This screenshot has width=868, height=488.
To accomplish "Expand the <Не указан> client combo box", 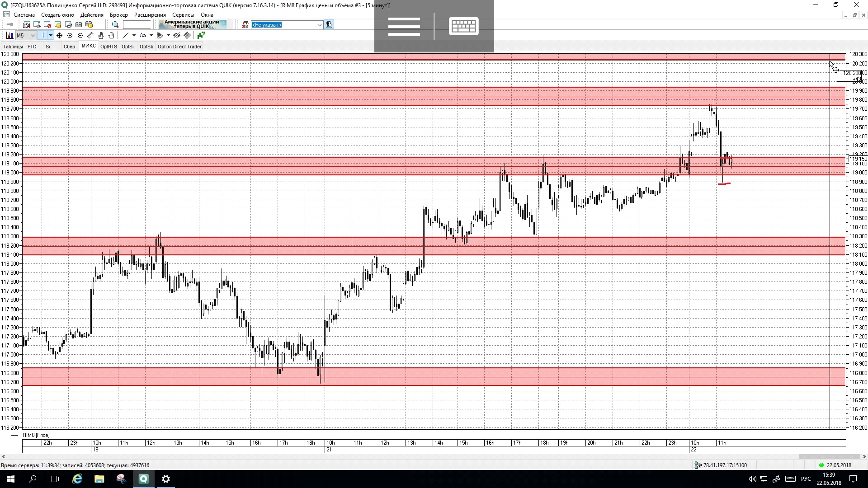I will [x=319, y=25].
